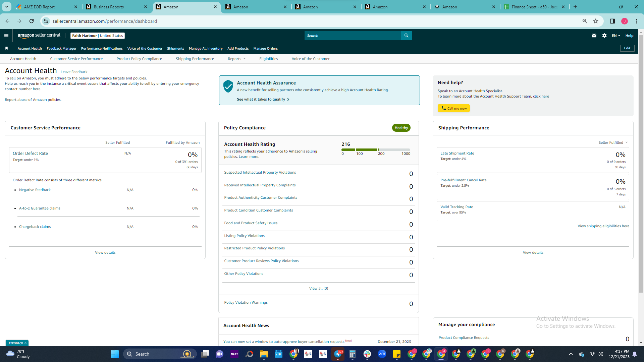This screenshot has height=362, width=644.
Task: Open the notifications bell in system tray
Action: (x=635, y=354)
